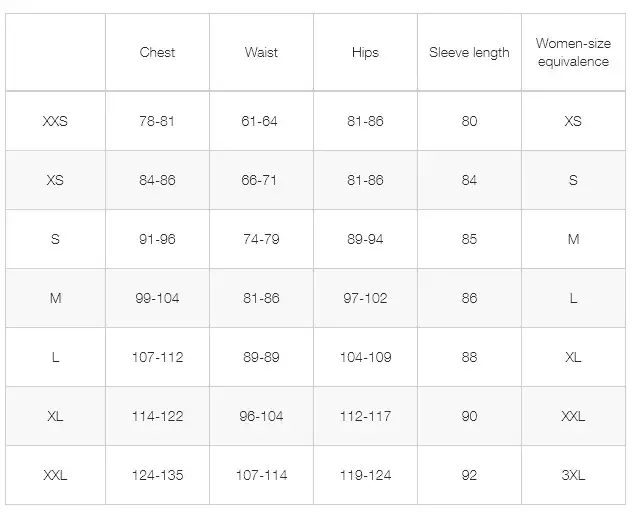The height and width of the screenshot is (521, 632).
Task: Select chest value 78-81
Action: [157, 121]
